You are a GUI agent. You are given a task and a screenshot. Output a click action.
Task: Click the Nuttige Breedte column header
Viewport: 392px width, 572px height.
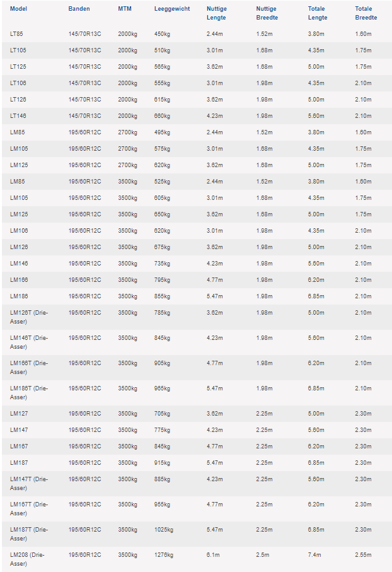(267, 13)
